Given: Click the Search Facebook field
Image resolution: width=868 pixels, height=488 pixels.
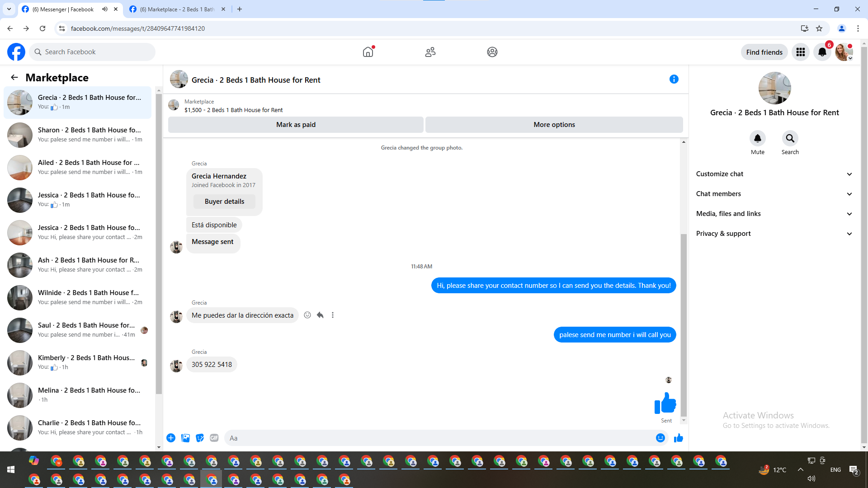Looking at the screenshot, I should click(x=92, y=52).
